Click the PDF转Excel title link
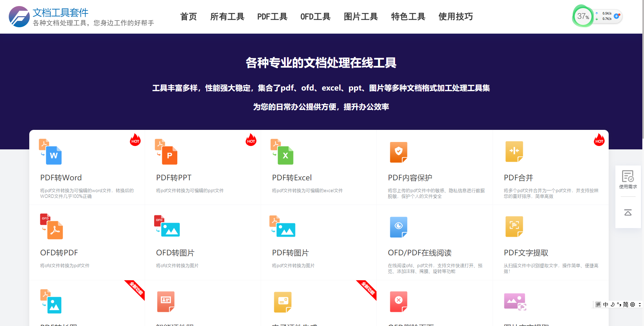The height and width of the screenshot is (326, 644). [292, 178]
